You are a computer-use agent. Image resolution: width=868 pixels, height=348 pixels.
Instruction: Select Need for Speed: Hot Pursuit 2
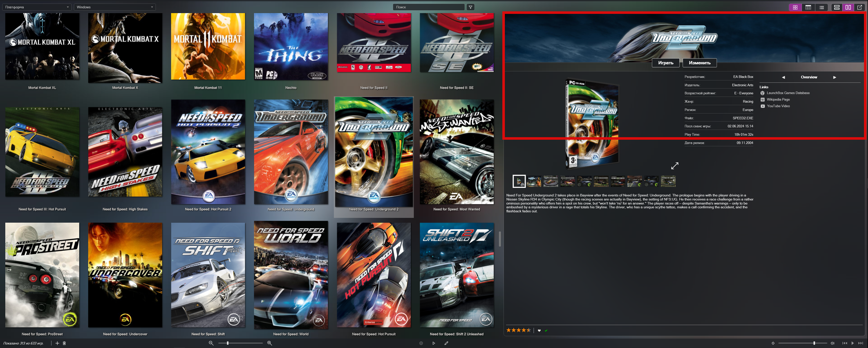click(x=208, y=152)
